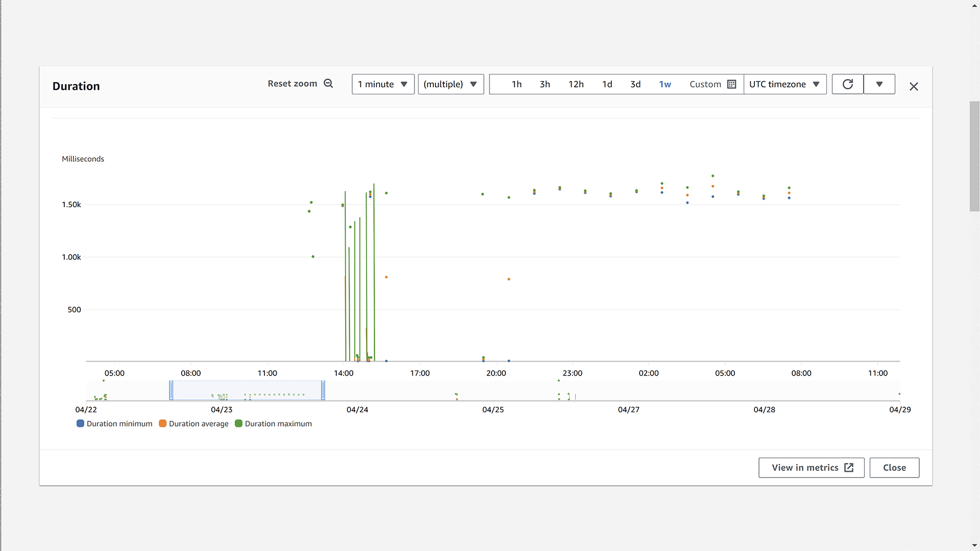Select the 1w time range
Image resolution: width=980 pixels, height=551 pixels.
pyautogui.click(x=665, y=84)
